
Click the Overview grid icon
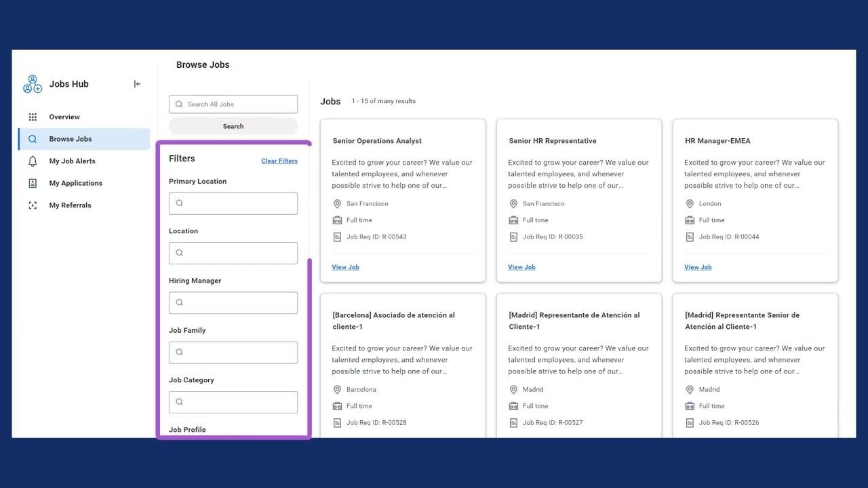[33, 117]
